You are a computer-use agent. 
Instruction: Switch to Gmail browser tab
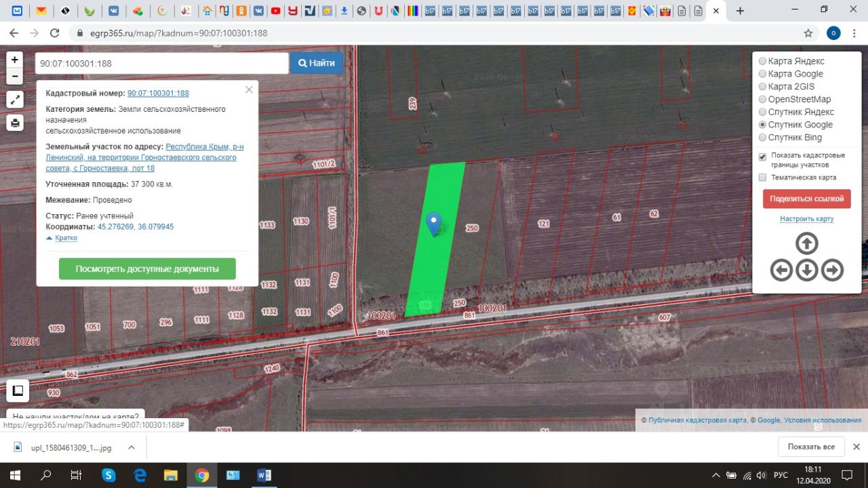click(x=41, y=11)
